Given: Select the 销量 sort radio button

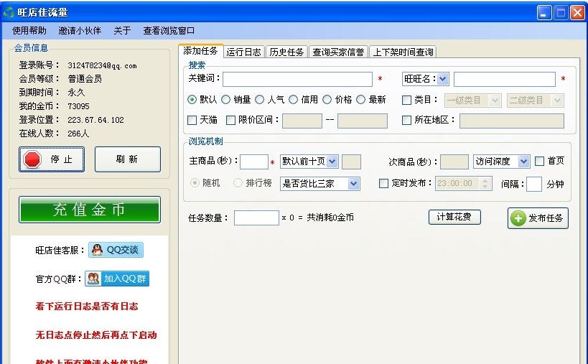Looking at the screenshot, I should coord(225,100).
